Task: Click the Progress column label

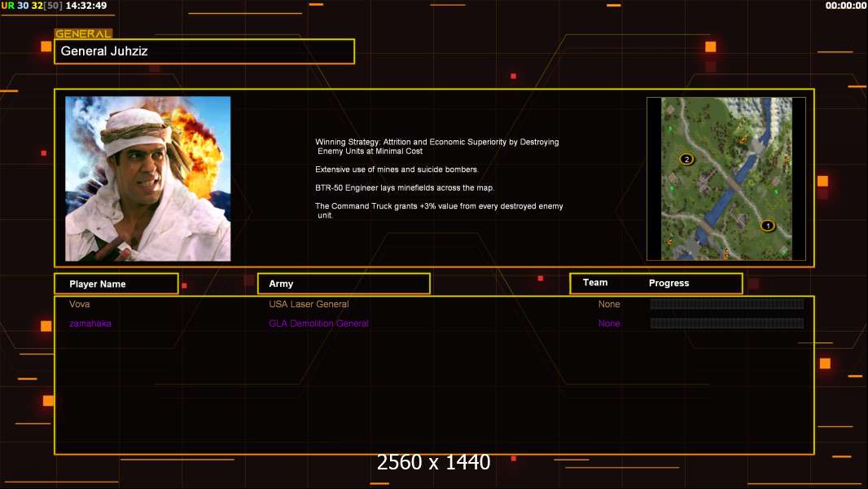Action: click(x=669, y=283)
